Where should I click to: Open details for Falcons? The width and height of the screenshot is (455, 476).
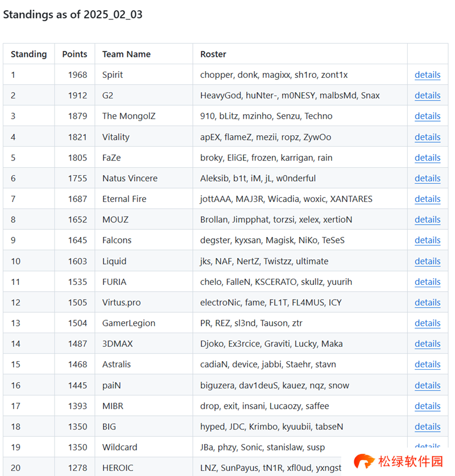point(427,240)
